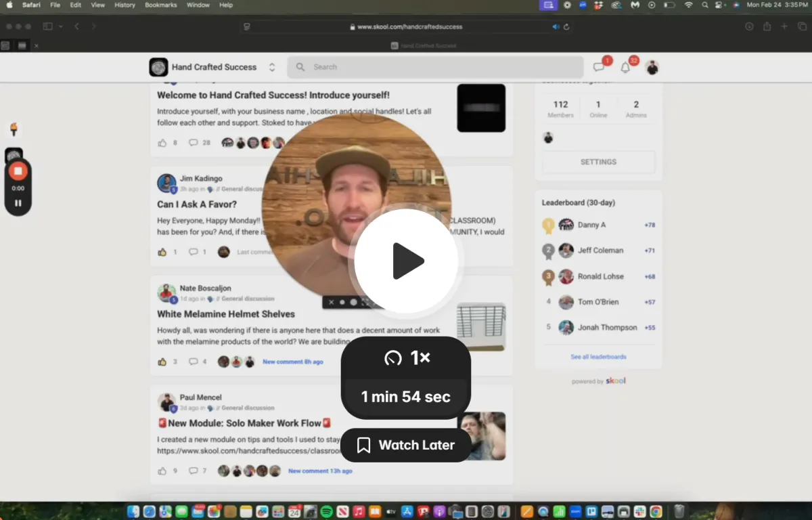The image size is (812, 520).
Task: Show the tab overview icon
Action: pyautogui.click(x=802, y=26)
